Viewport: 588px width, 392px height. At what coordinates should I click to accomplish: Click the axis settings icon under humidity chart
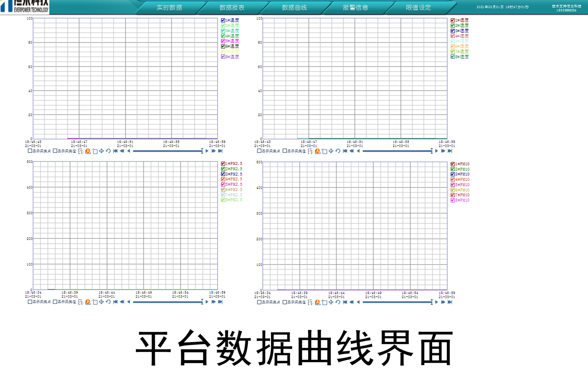[310, 151]
